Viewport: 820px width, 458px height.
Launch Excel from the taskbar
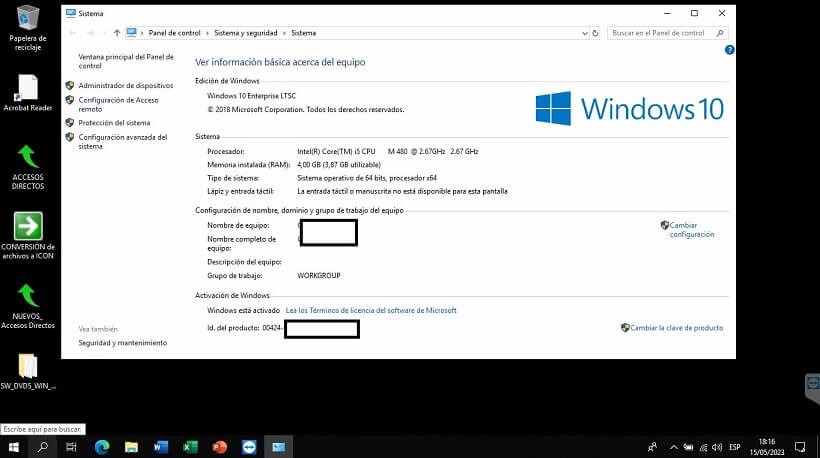(190, 447)
